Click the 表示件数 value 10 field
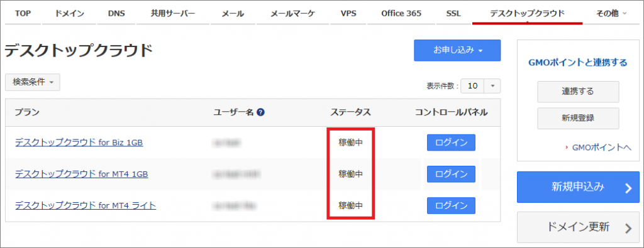644x248 pixels. click(x=473, y=86)
